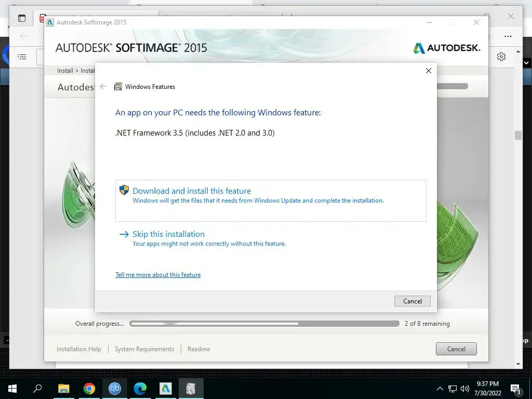Open the Windows Start menu
This screenshot has width=532, height=399.
pyautogui.click(x=12, y=389)
